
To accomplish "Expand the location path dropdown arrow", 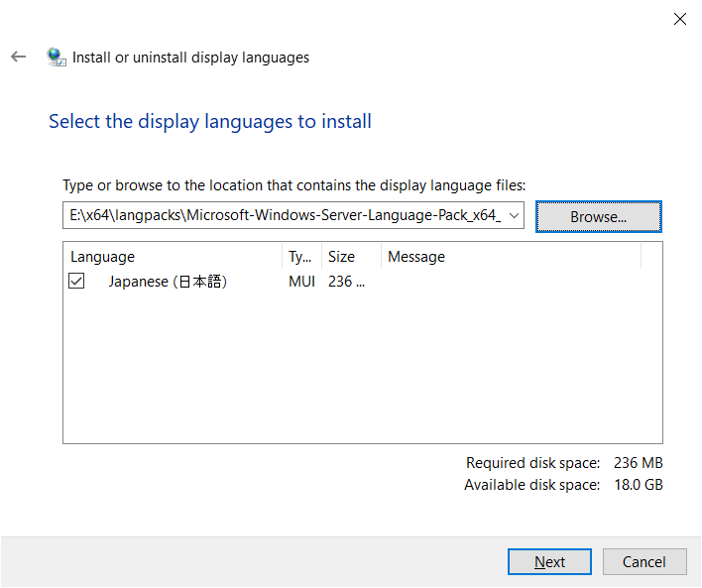I will point(514,215).
